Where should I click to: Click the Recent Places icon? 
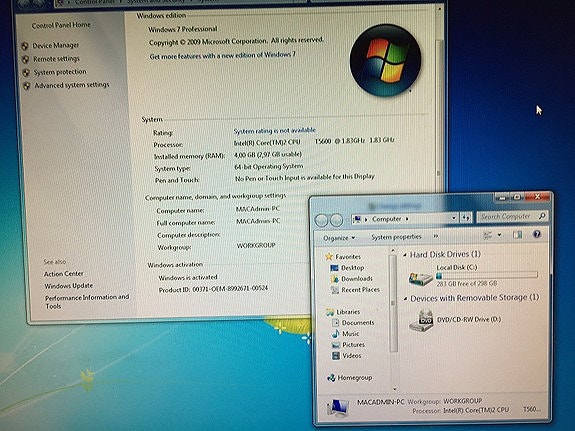335,290
